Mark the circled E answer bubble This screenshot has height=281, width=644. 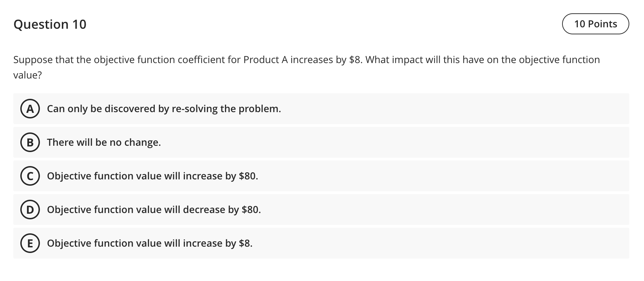30,244
